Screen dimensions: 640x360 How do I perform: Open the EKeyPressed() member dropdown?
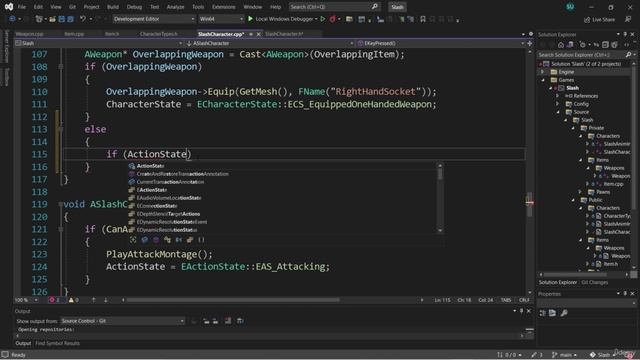click(x=440, y=43)
